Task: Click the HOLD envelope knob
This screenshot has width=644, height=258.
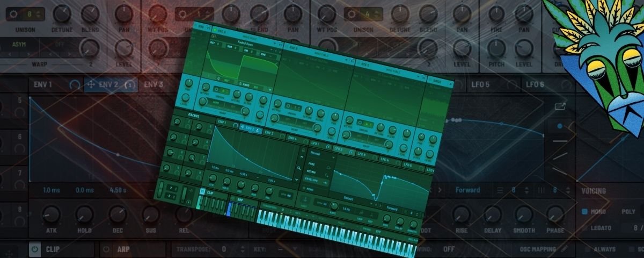Action: click(x=84, y=214)
